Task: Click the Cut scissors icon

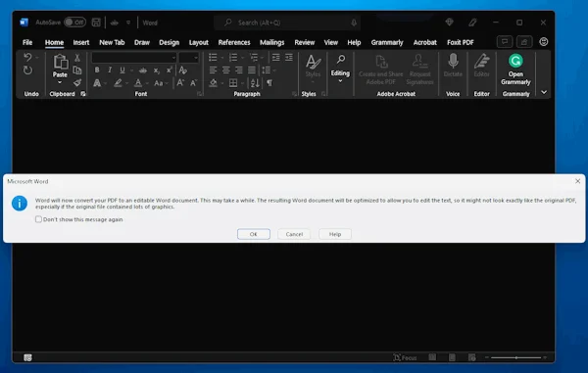Action: pyautogui.click(x=77, y=58)
